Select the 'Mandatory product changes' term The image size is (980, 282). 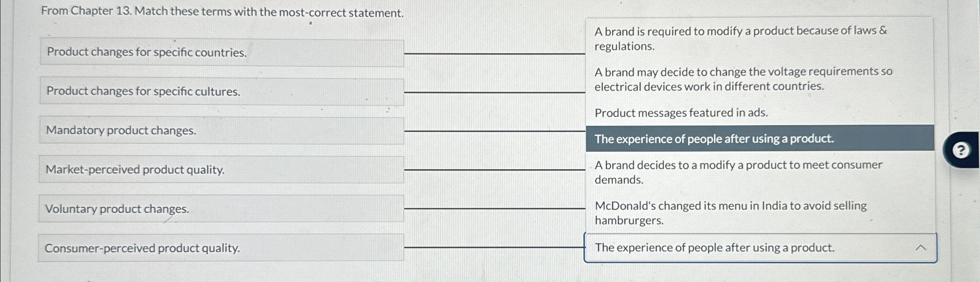[221, 130]
